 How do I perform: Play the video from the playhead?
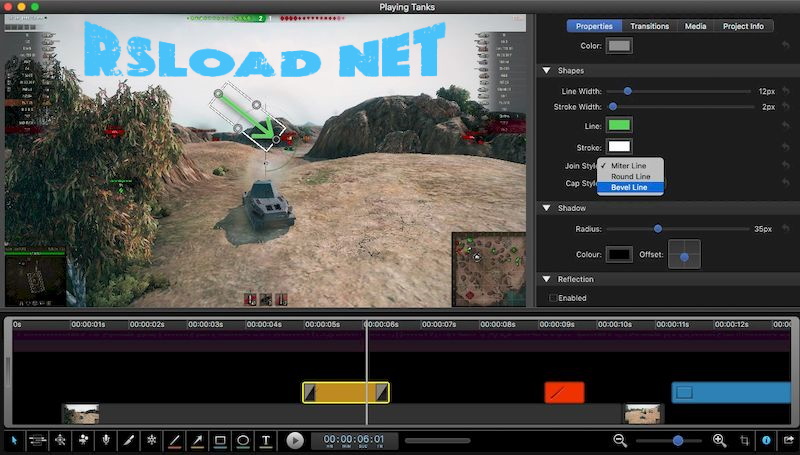(295, 440)
